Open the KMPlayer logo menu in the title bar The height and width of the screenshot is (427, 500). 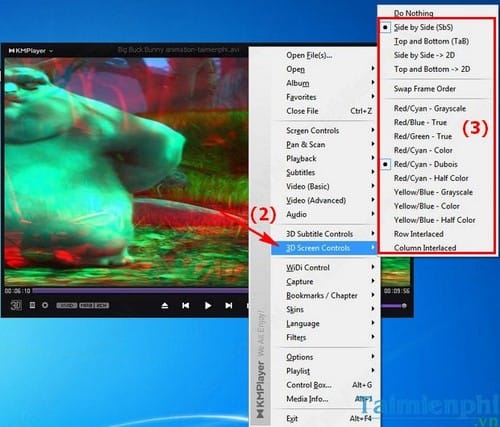click(30, 51)
